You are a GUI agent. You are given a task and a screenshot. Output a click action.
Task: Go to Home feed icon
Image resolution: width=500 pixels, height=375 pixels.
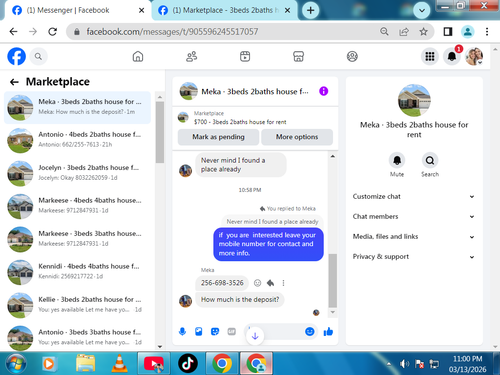138,57
